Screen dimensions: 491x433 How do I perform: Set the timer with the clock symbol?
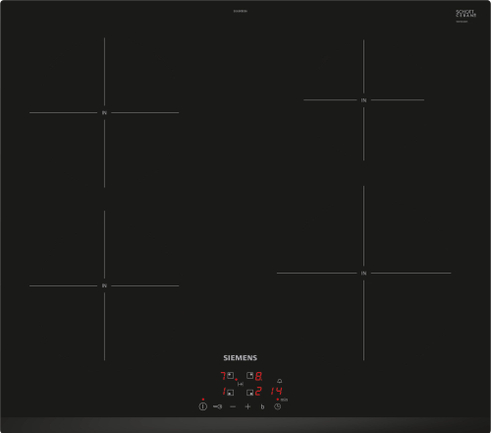277,406
